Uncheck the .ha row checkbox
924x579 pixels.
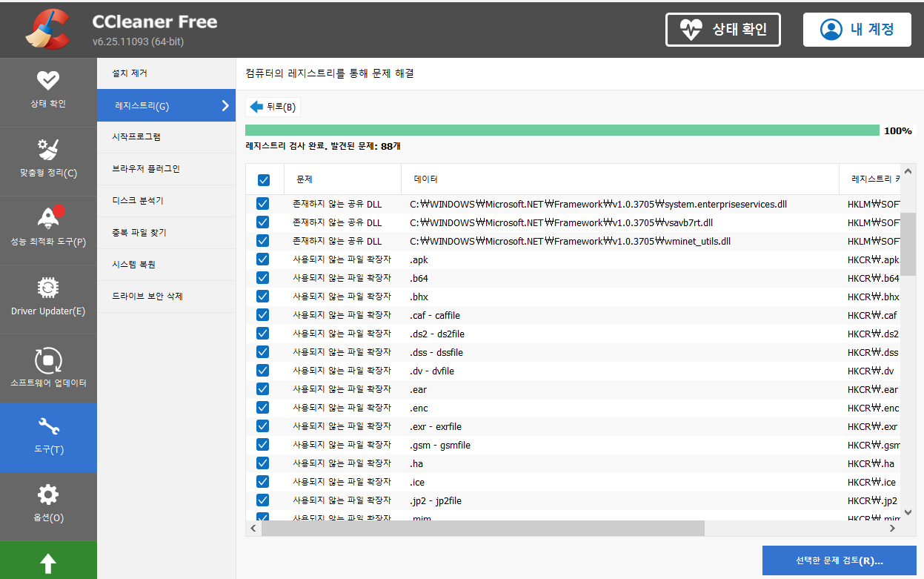click(x=262, y=463)
